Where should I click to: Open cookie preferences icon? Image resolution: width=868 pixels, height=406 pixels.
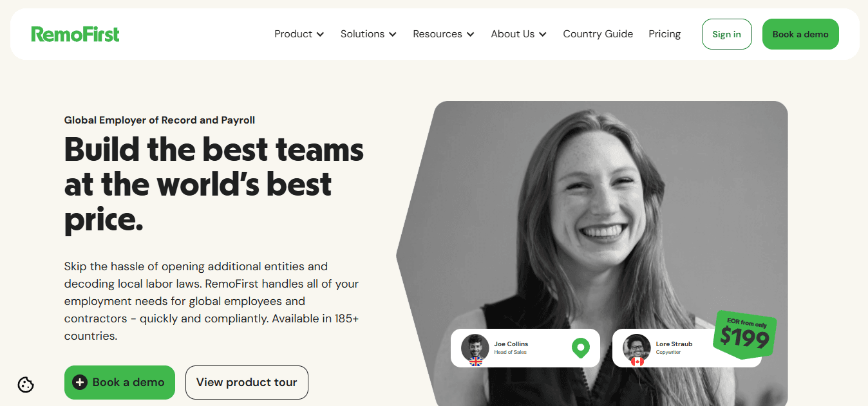pyautogui.click(x=26, y=385)
